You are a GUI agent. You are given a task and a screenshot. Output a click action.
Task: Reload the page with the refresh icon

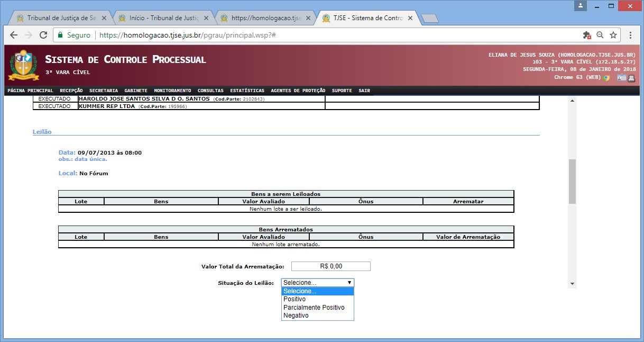pyautogui.click(x=42, y=35)
